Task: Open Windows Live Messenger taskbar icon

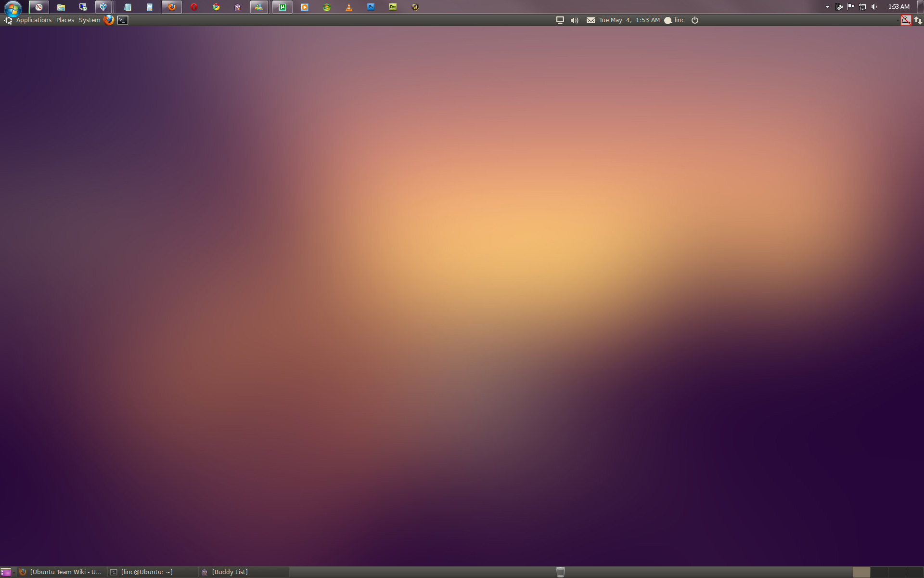Action: (x=259, y=7)
